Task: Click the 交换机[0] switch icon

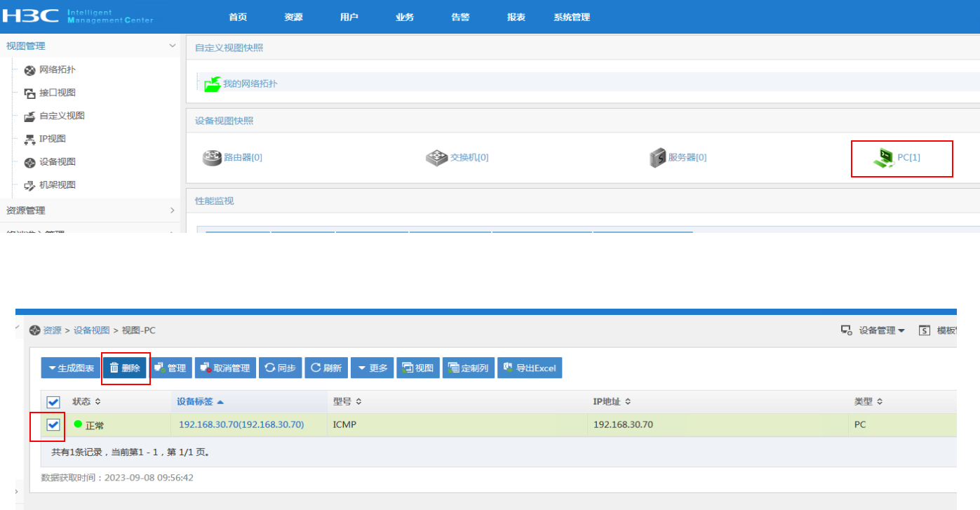Action: tap(436, 158)
